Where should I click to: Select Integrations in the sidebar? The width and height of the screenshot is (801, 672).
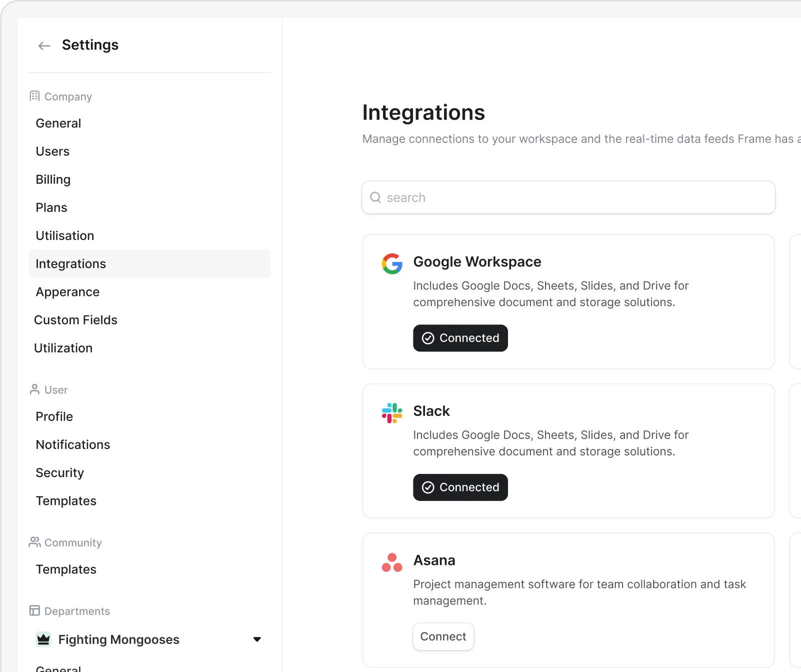(x=70, y=264)
